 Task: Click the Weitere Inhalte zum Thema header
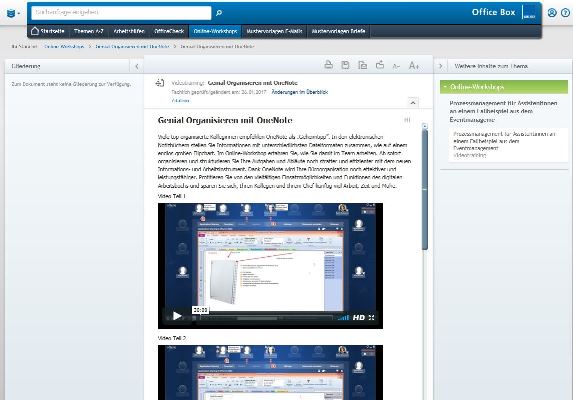pyautogui.click(x=491, y=66)
